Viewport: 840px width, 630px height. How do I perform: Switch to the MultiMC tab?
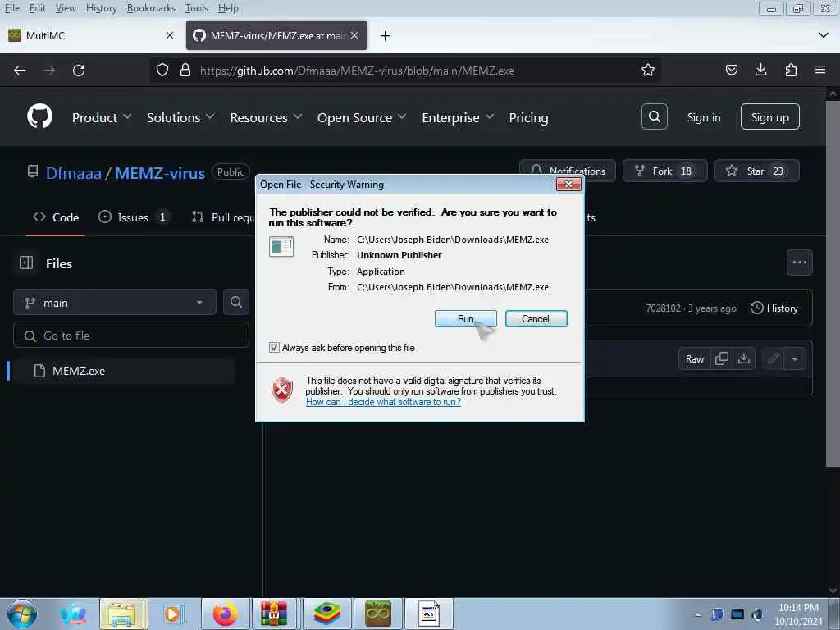[x=91, y=35]
